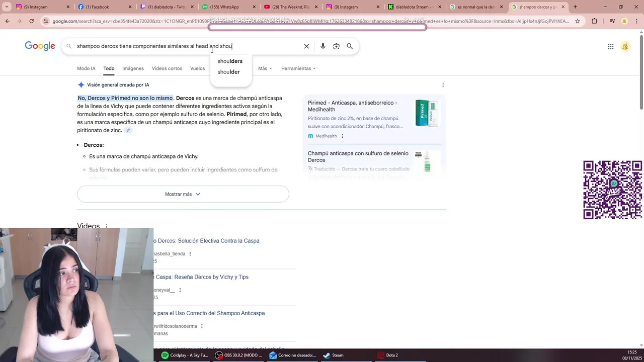Open 'Champú anticaspa con sulfuro de selenio Dercos'
644x362 pixels.
pyautogui.click(x=358, y=157)
